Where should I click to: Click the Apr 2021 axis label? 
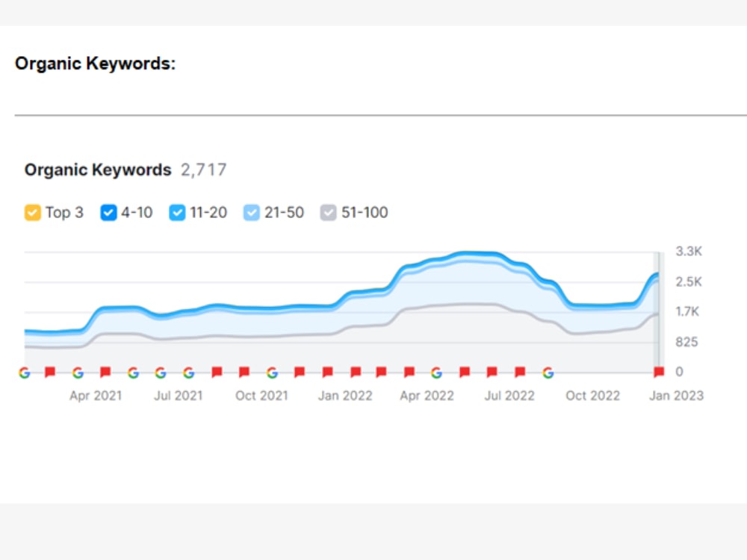coord(96,396)
